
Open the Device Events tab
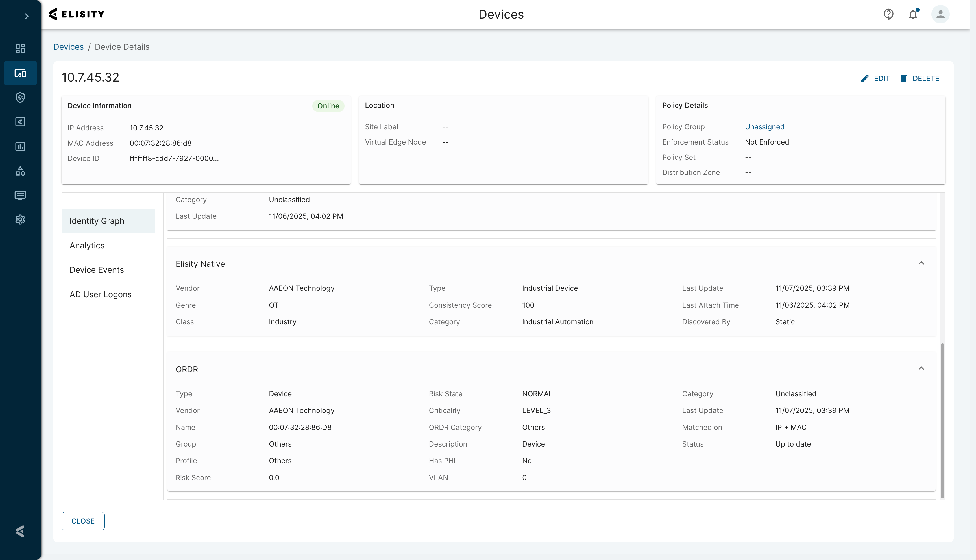[97, 270]
